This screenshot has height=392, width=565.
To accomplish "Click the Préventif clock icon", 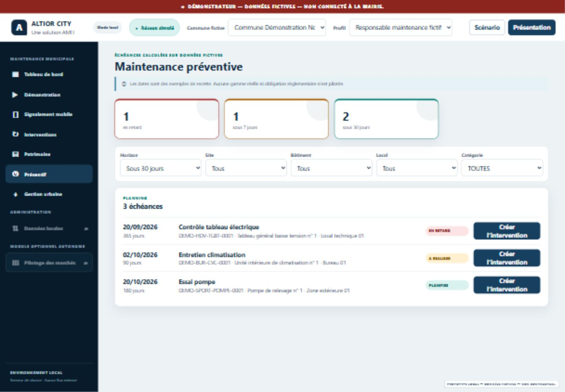I will [x=15, y=174].
